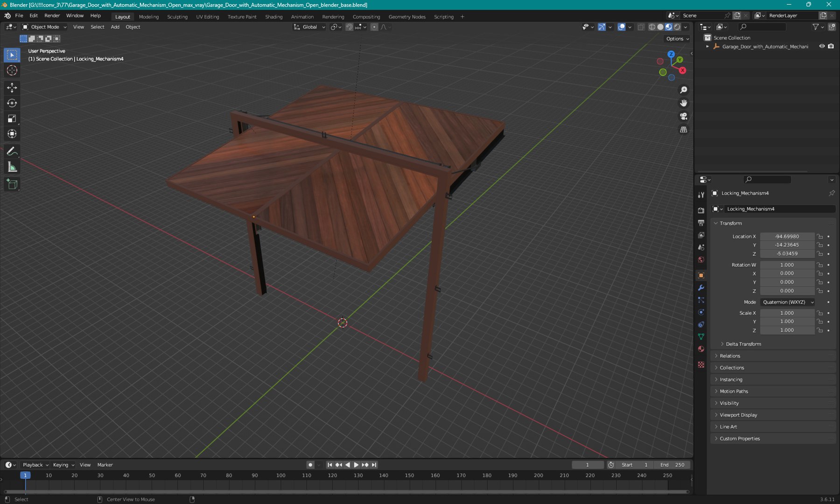
Task: Expand the Viewport Display panel
Action: coord(738,415)
